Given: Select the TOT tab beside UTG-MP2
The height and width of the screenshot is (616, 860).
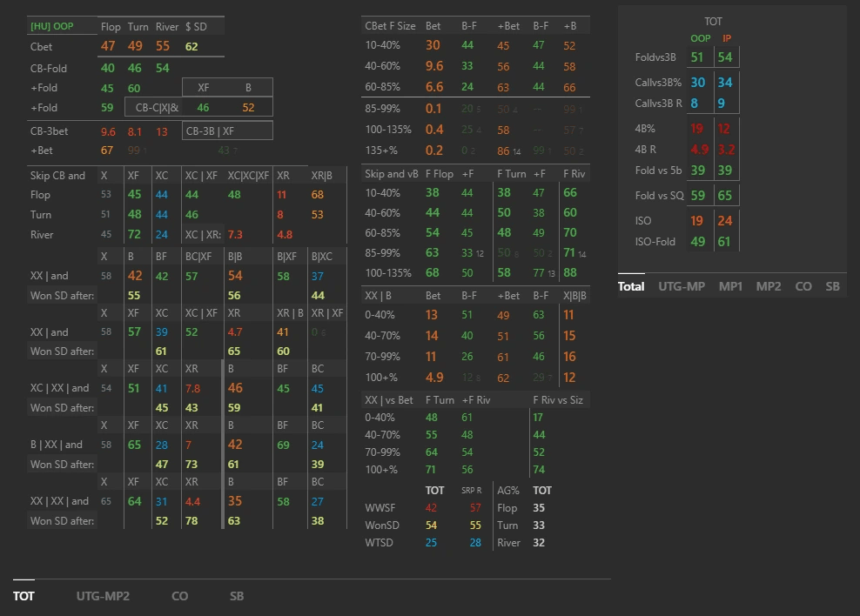Looking at the screenshot, I should tap(24, 596).
